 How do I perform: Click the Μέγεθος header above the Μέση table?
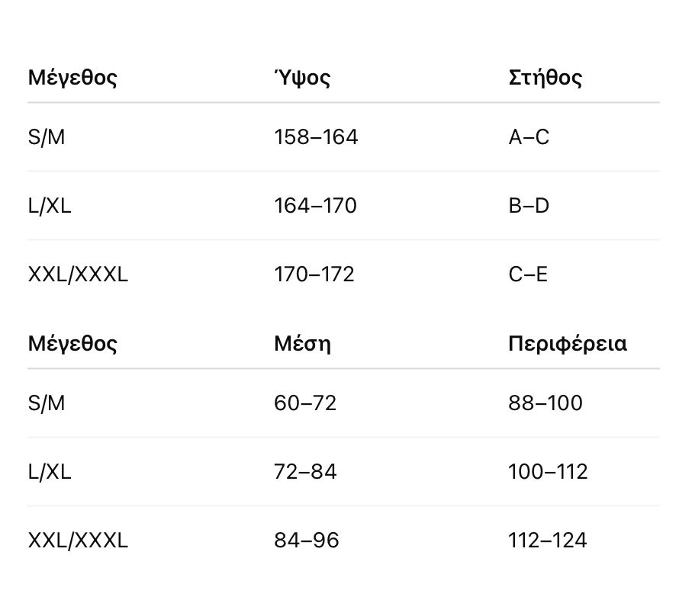coord(72,344)
